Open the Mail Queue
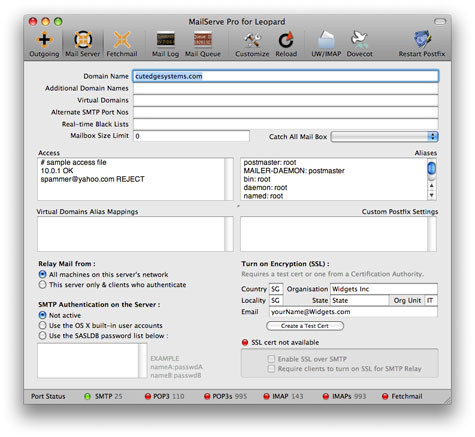The height and width of the screenshot is (437, 475). 203,44
